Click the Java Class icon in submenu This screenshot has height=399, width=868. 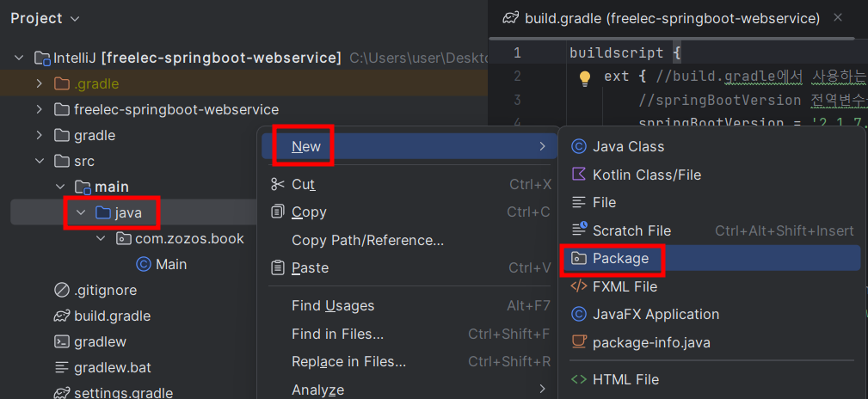click(578, 146)
